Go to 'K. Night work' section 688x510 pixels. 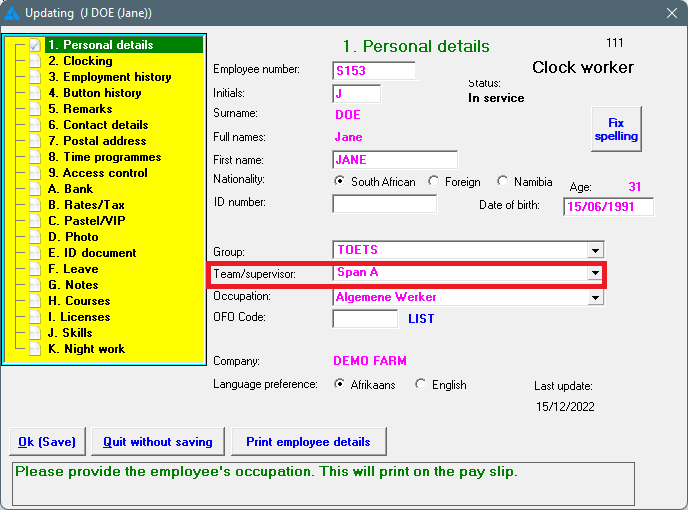coord(86,349)
